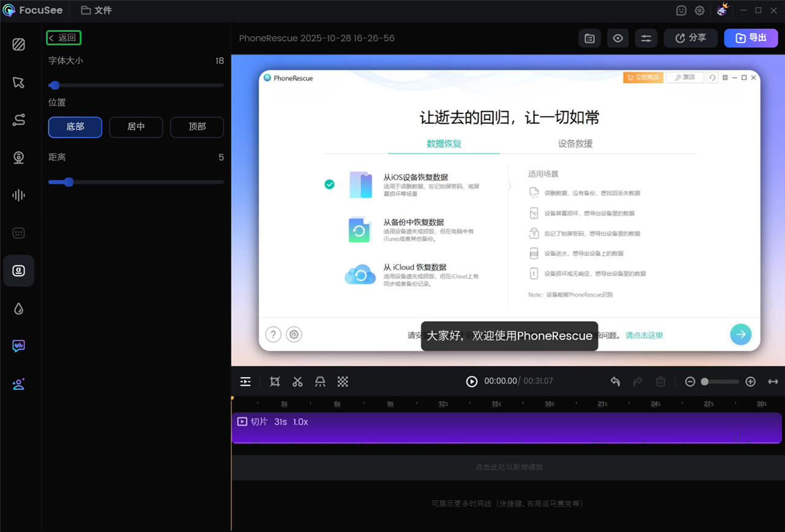785x532 pixels.
Task: Open the feedback smiley icon in title bar
Action: tap(681, 10)
